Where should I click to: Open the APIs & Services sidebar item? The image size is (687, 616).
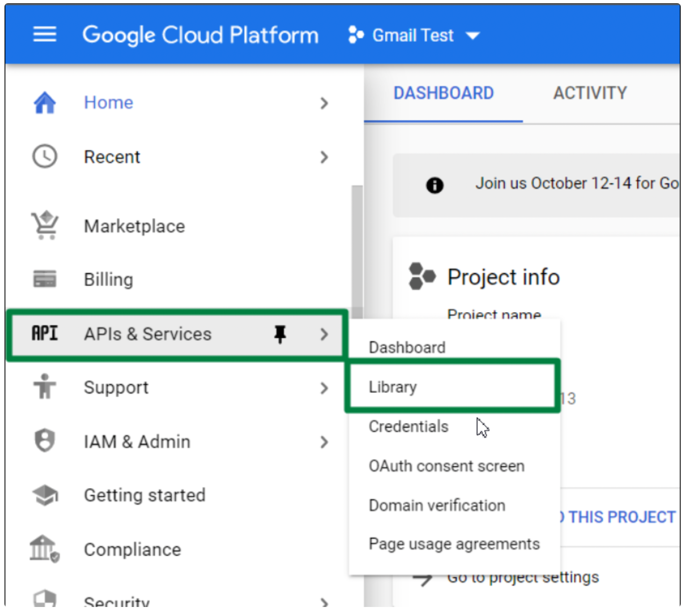[x=177, y=334]
